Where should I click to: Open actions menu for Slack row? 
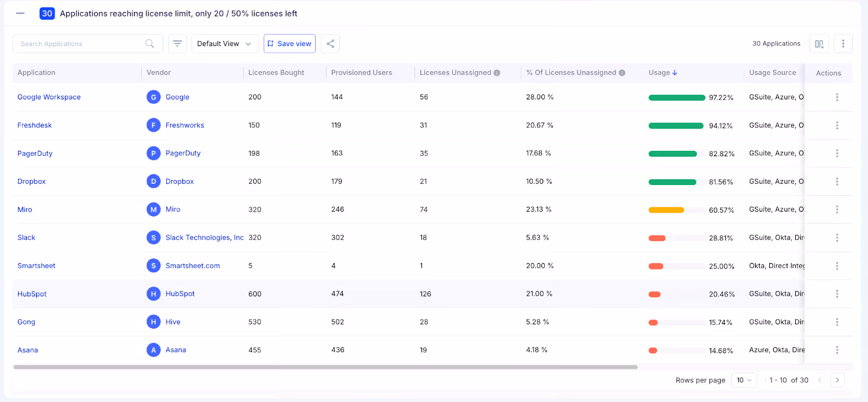pyautogui.click(x=837, y=238)
